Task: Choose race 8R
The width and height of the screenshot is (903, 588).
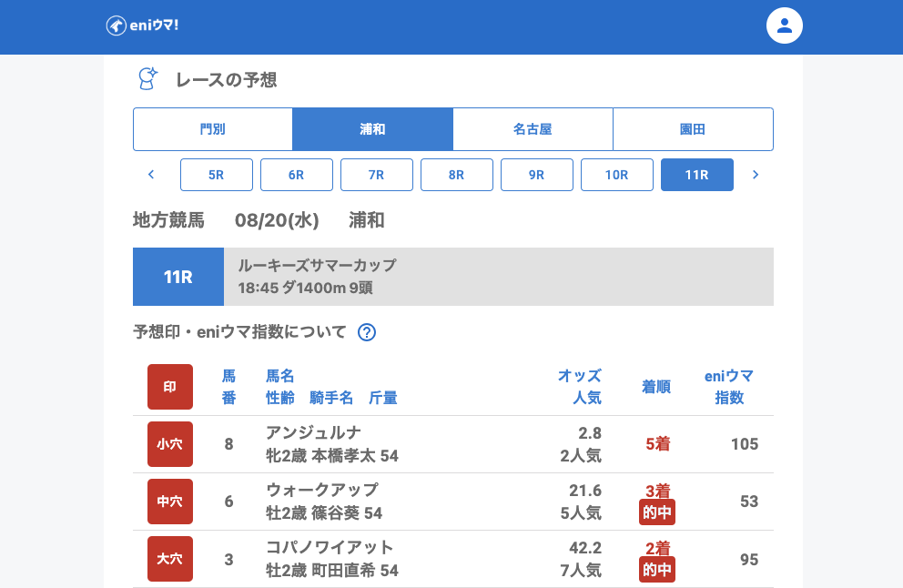Action: pos(457,175)
